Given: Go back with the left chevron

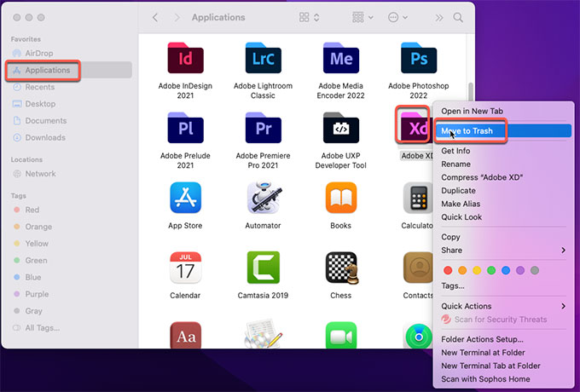Looking at the screenshot, I should [155, 17].
